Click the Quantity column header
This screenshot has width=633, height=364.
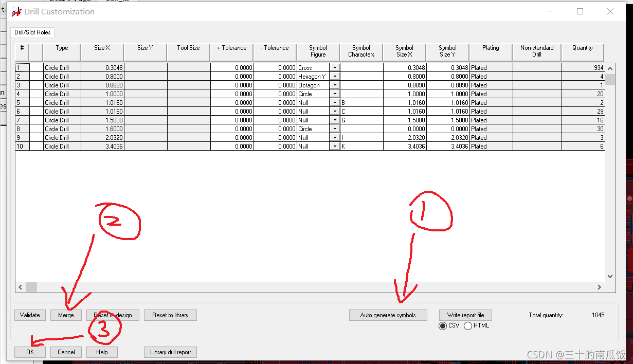tap(583, 51)
